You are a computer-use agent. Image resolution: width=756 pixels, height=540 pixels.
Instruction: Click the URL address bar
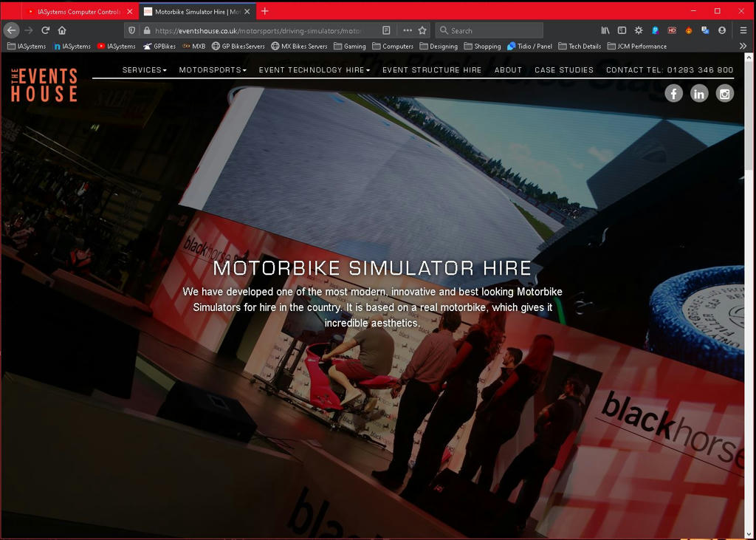(258, 30)
